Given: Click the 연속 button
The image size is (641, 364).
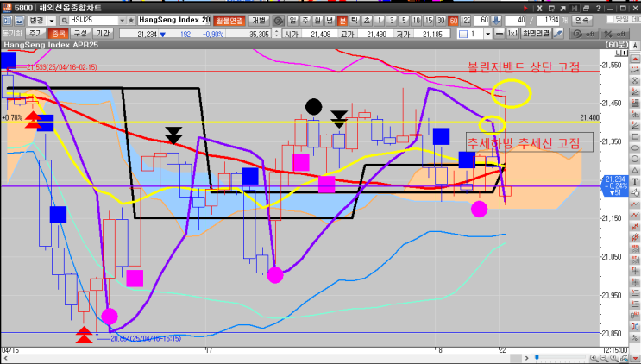Looking at the screenshot, I should [x=581, y=21].
